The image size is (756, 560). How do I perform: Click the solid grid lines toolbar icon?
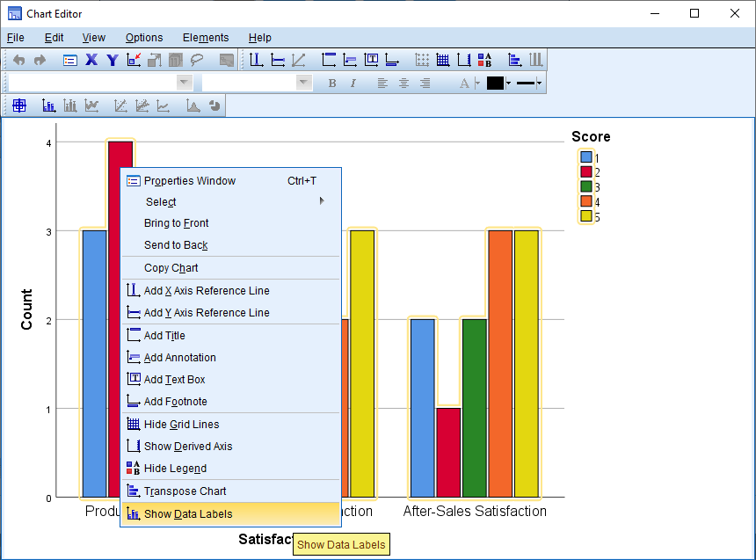point(442,60)
